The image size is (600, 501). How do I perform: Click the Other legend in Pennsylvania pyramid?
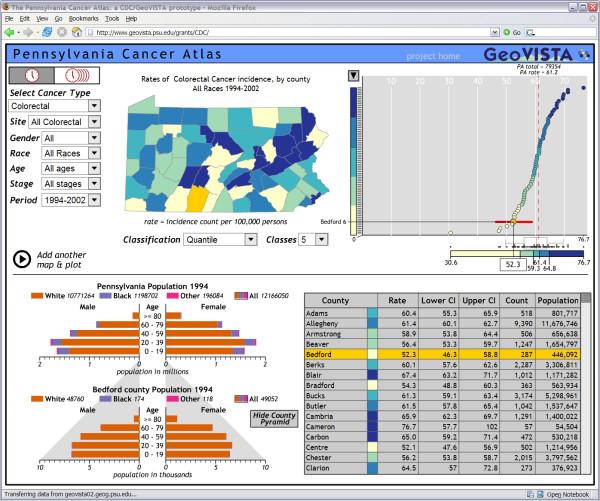[195, 296]
